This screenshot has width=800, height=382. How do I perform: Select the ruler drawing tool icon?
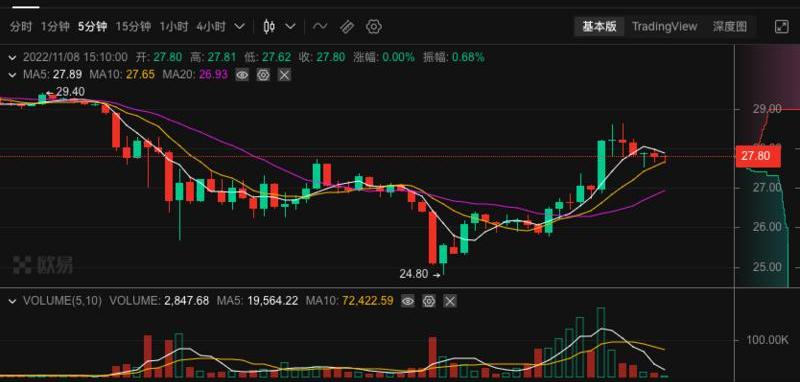point(347,27)
